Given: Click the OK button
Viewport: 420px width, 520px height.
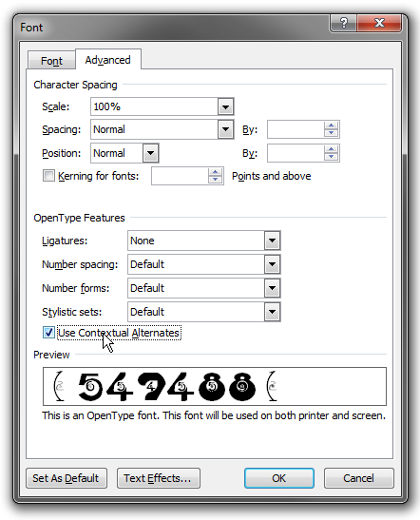Looking at the screenshot, I should click(x=279, y=478).
